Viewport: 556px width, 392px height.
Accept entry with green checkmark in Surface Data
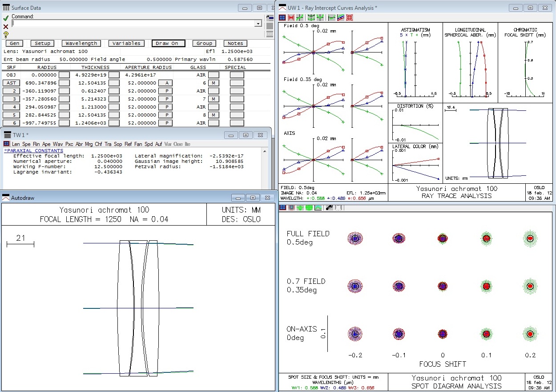(6, 19)
